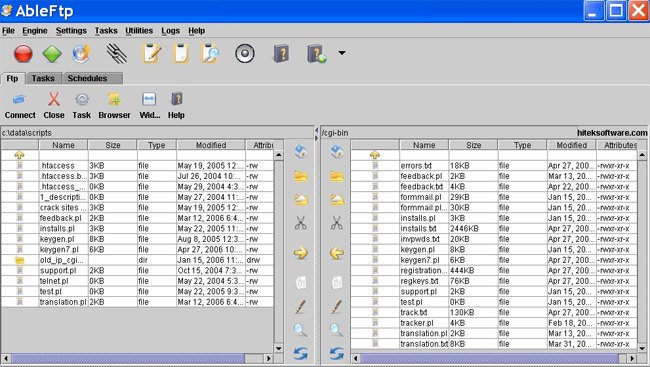Click the yellow left arrow download icon
Viewport: 650px width, 367px height.
(x=337, y=253)
